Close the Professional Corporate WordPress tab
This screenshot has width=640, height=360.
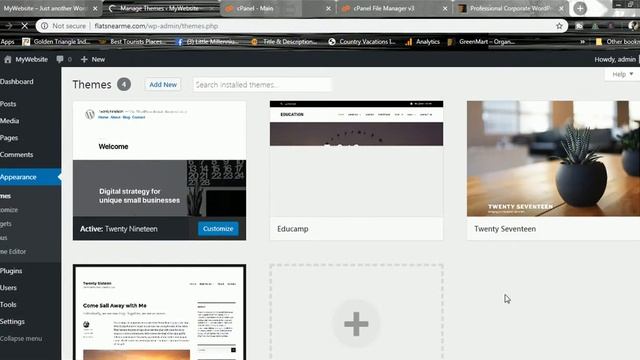[561, 9]
